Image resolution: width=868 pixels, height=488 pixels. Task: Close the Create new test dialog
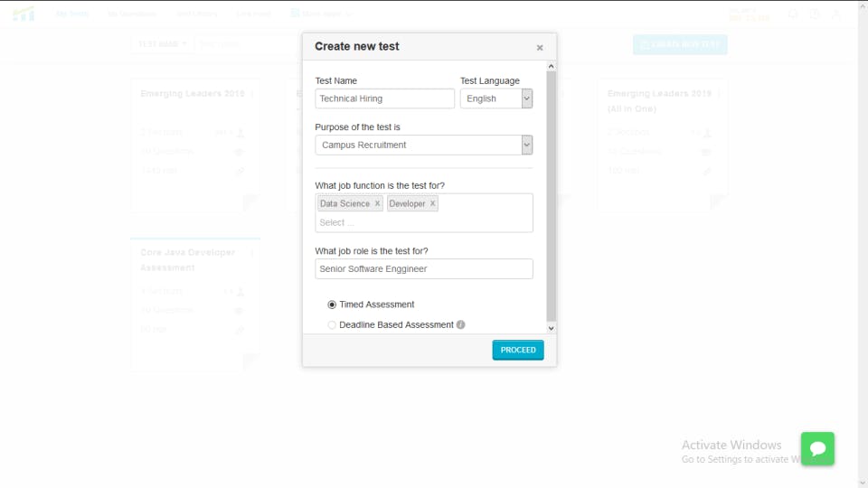tap(540, 48)
